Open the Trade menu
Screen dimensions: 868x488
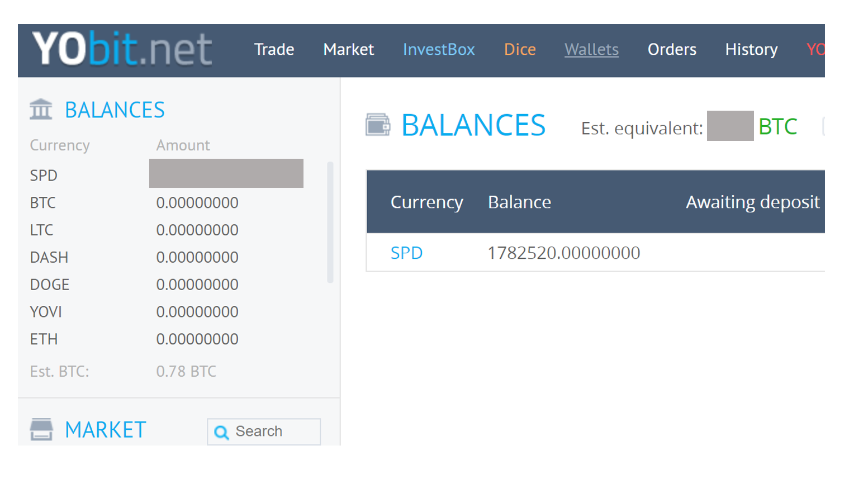[x=274, y=50]
